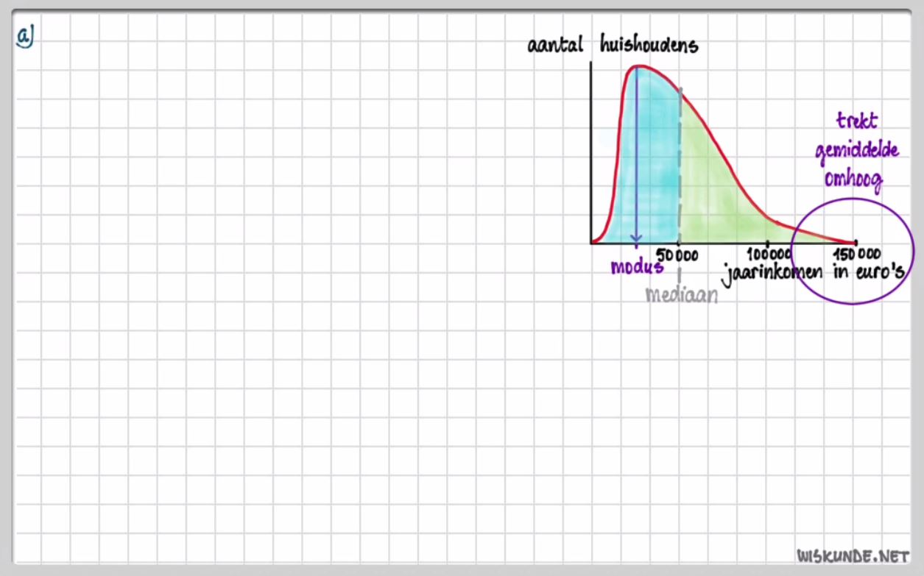This screenshot has height=576, width=924.
Task: Click the word 'huishoudens' above the graph
Action: click(649, 46)
